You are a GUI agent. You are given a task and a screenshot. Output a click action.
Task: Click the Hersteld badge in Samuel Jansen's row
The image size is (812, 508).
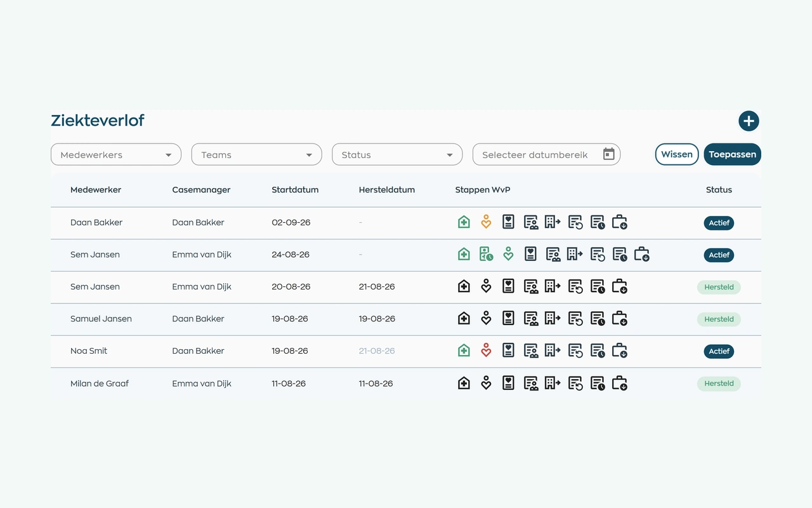(719, 319)
